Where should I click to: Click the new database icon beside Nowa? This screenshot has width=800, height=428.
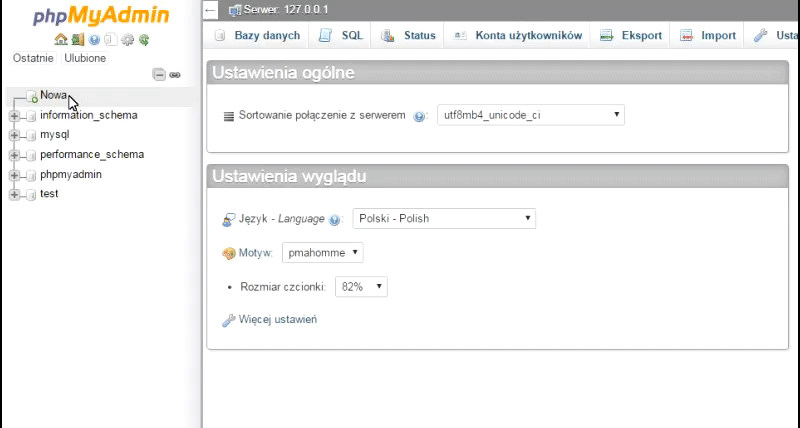[32, 96]
